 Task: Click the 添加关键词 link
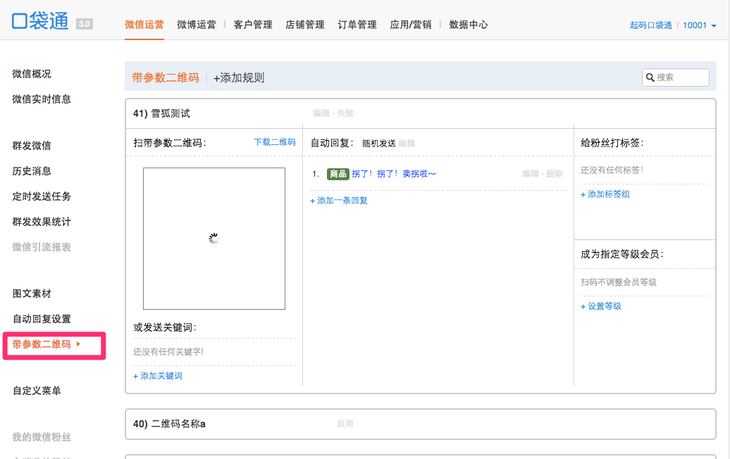point(159,376)
